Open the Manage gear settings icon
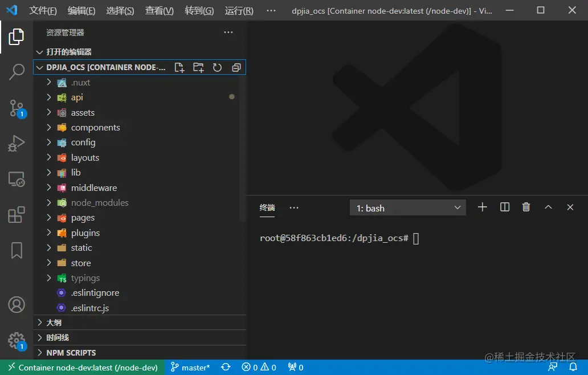The width and height of the screenshot is (588, 375). point(17,341)
